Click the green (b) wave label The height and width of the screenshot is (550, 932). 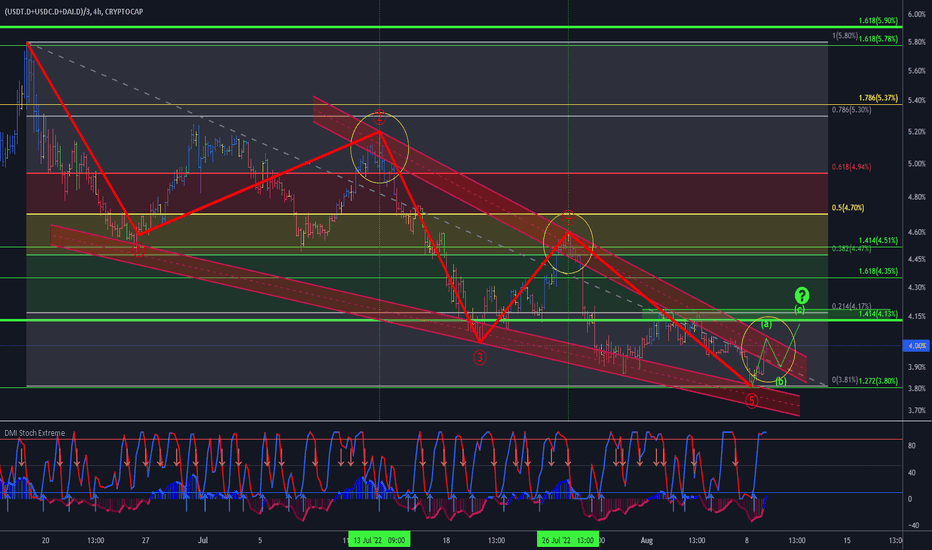(x=780, y=382)
